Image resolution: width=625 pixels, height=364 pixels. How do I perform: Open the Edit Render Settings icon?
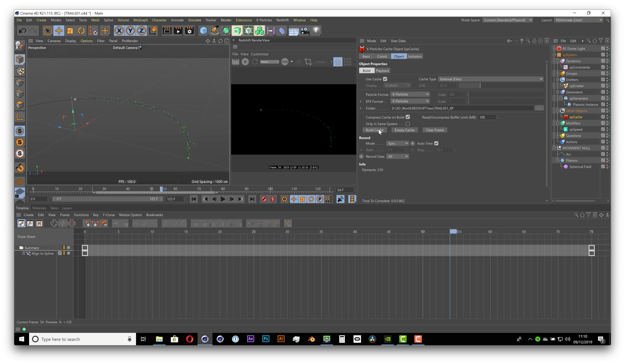[189, 31]
